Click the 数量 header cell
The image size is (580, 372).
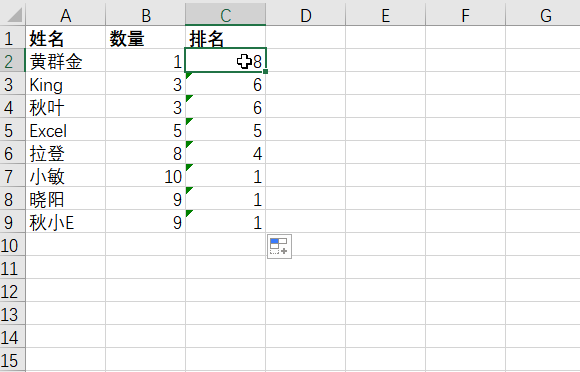(145, 37)
